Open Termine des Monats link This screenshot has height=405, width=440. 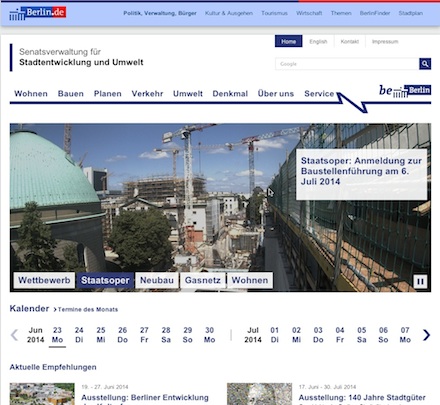[88, 310]
